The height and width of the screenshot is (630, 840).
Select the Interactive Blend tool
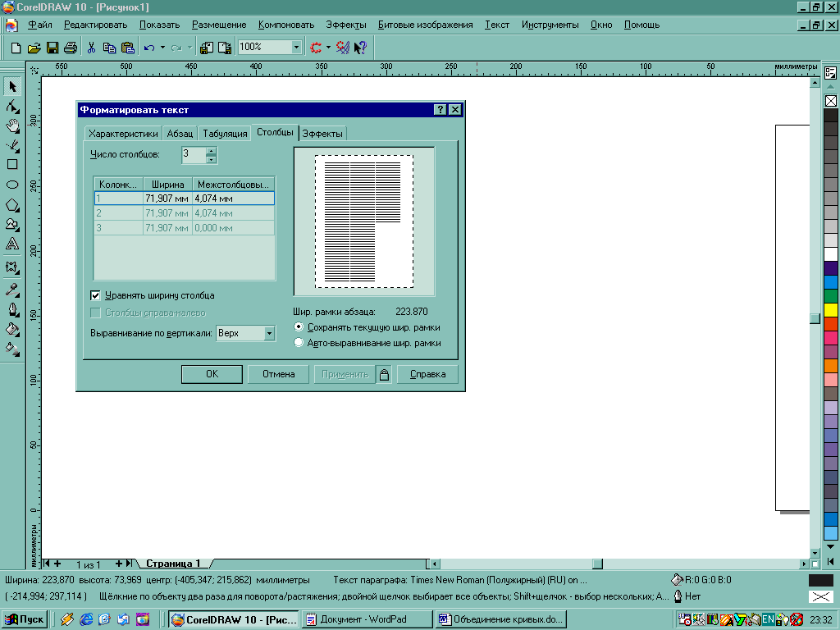(12, 267)
